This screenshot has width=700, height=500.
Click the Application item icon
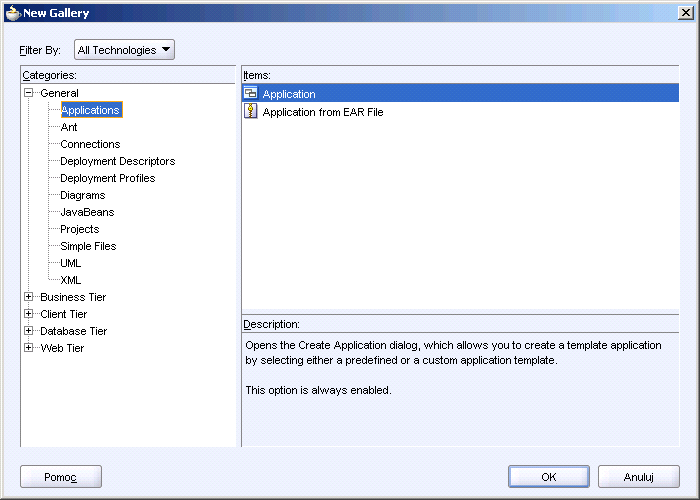(x=250, y=93)
